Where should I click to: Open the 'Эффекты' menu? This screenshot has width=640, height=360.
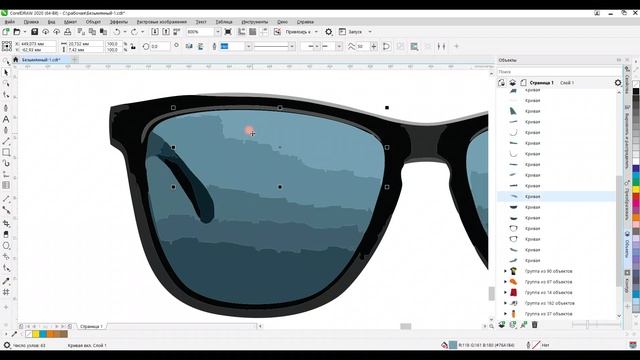click(x=119, y=22)
